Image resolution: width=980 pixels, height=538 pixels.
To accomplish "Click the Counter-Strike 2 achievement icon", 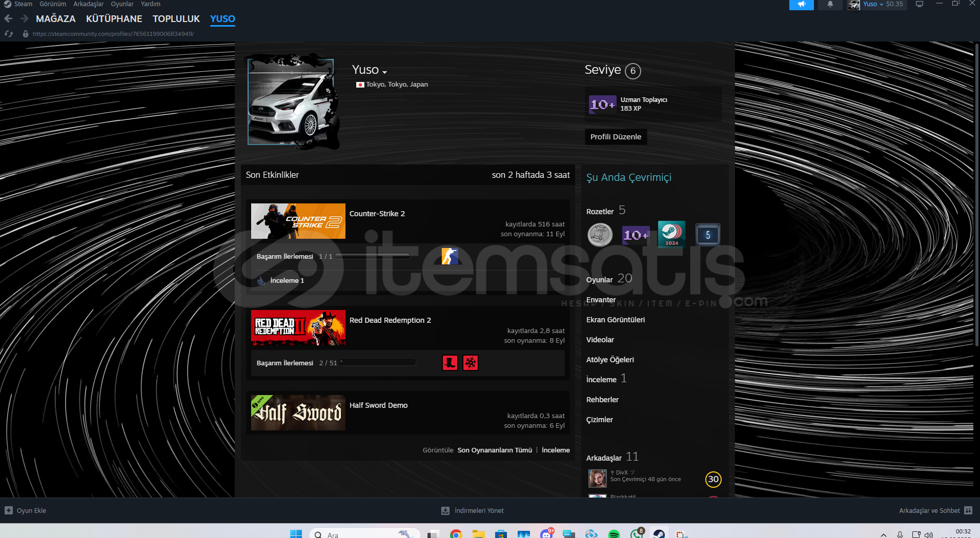I will 450,256.
